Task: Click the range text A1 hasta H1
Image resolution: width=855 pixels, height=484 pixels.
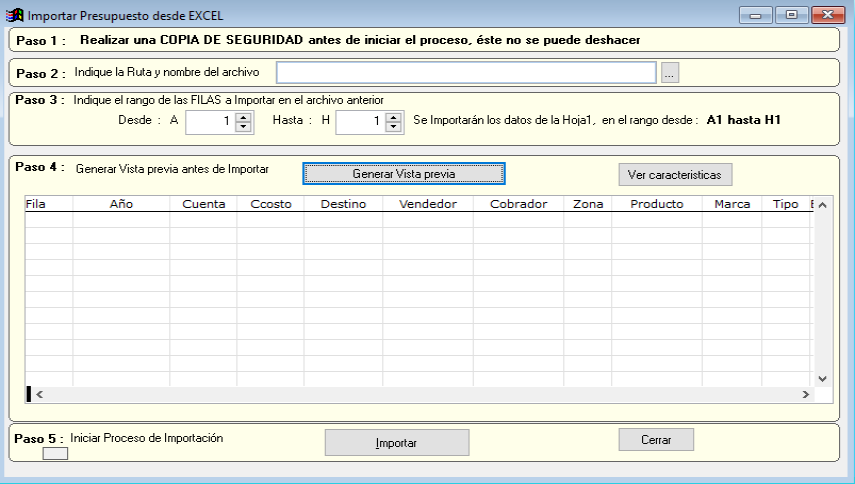Action: (744, 120)
